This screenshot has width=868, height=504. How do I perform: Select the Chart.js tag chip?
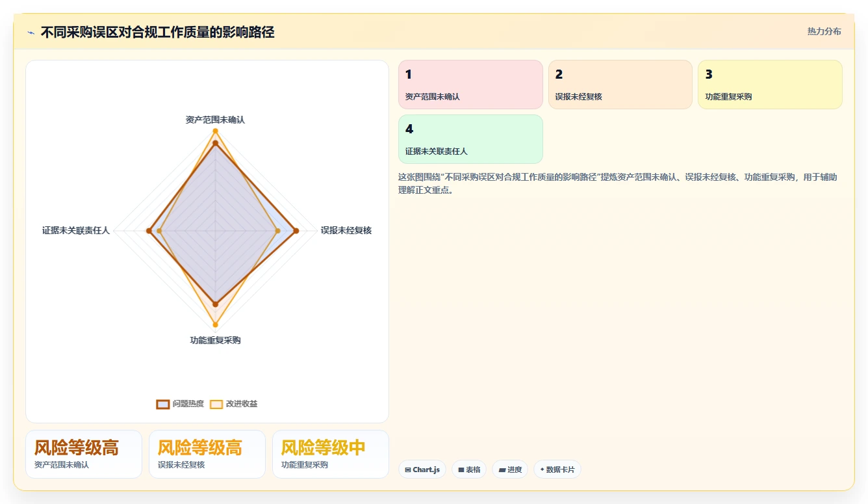click(x=422, y=470)
